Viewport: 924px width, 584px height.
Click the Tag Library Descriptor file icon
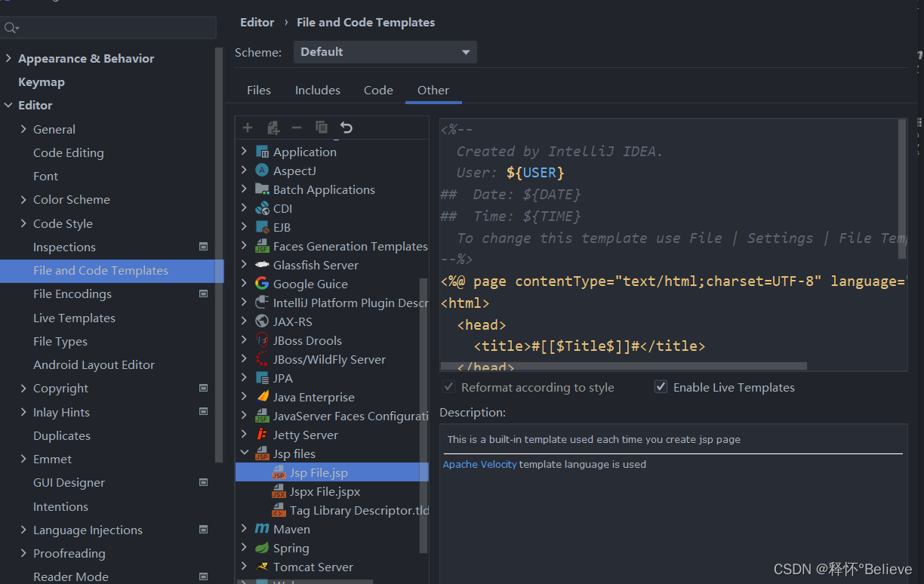click(x=279, y=510)
